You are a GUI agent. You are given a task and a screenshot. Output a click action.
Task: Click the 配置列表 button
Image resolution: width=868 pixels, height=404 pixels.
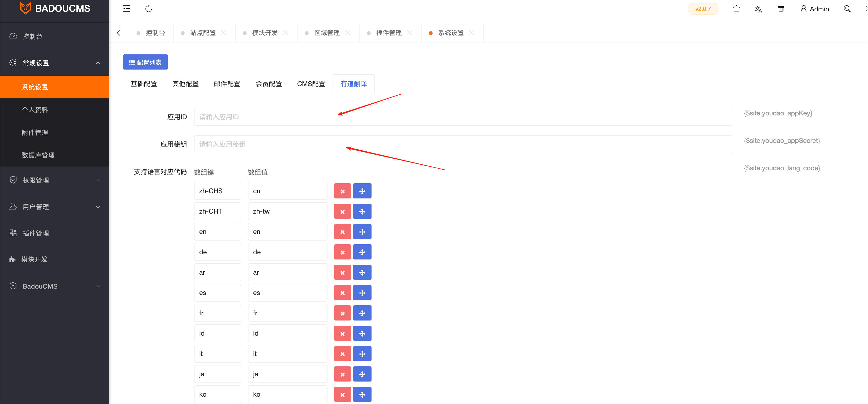click(x=145, y=62)
